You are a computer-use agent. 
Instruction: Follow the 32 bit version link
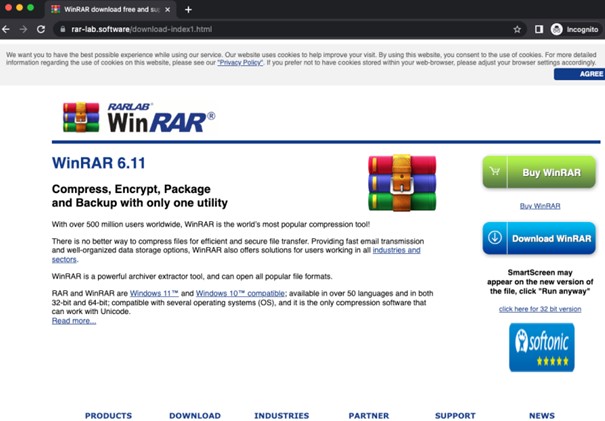(540, 309)
